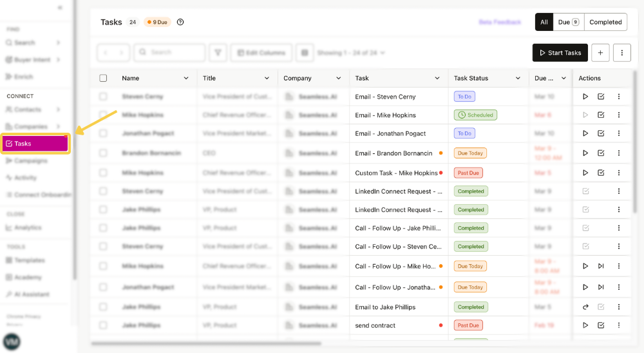Open more options for Custom Task - Mike Hopkins
644x353 pixels.
pyautogui.click(x=619, y=173)
